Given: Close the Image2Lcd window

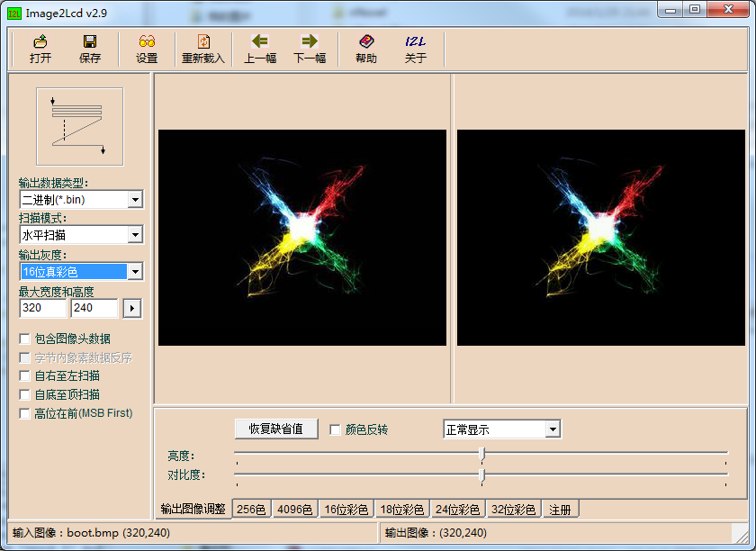Looking at the screenshot, I should coord(728,9).
